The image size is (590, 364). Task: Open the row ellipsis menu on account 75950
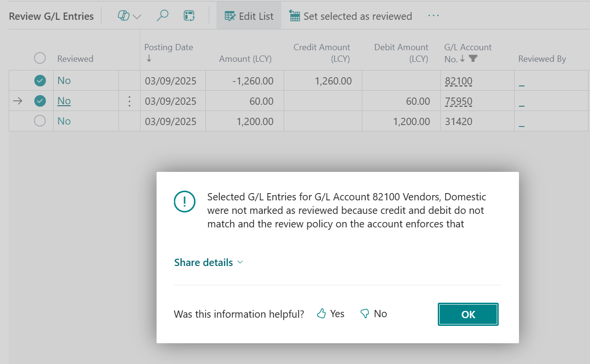coord(129,101)
